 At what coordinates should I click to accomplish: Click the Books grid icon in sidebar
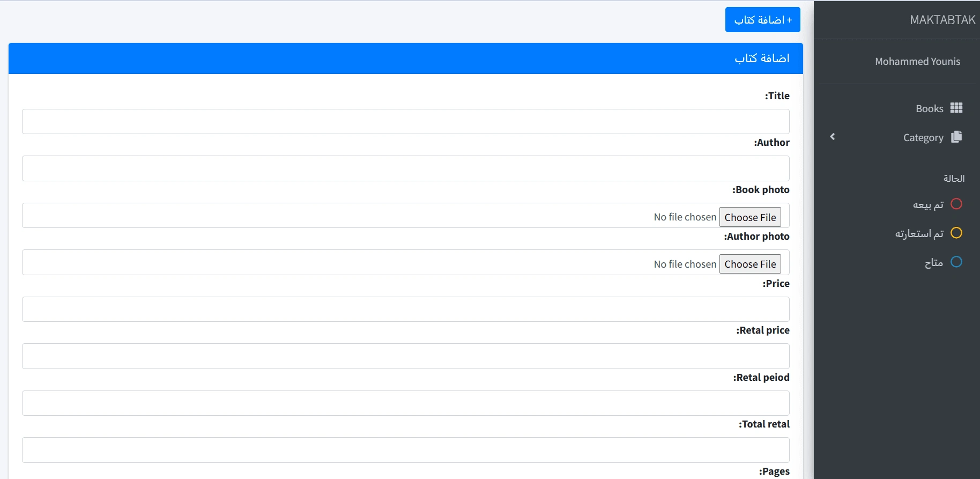pyautogui.click(x=956, y=108)
